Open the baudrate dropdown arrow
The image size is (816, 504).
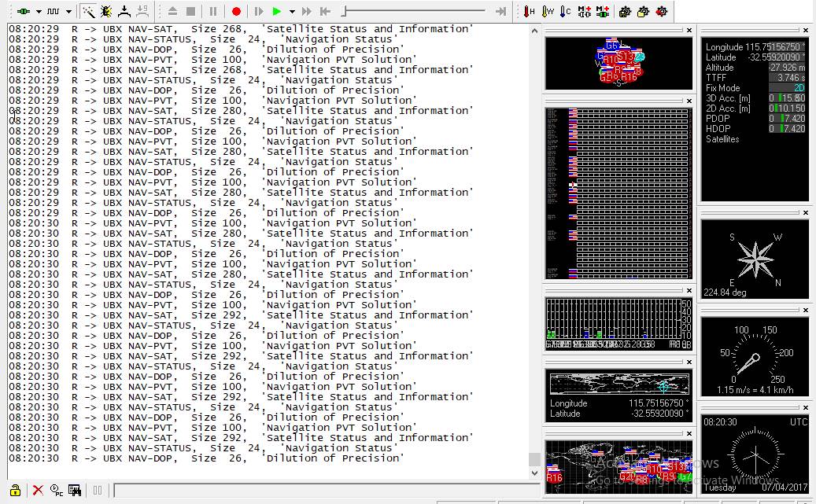68,12
